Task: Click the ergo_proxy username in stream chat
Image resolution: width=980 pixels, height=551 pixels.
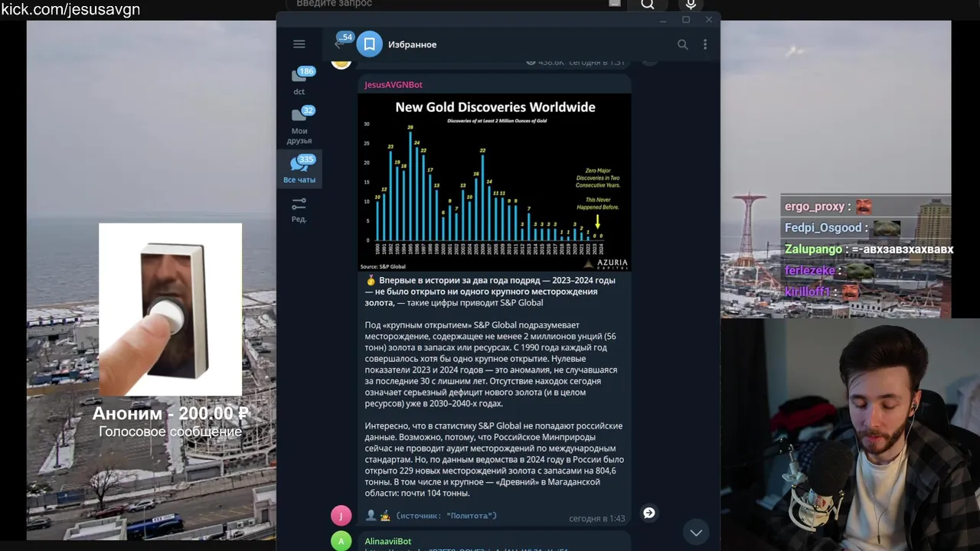Action: [x=814, y=207]
